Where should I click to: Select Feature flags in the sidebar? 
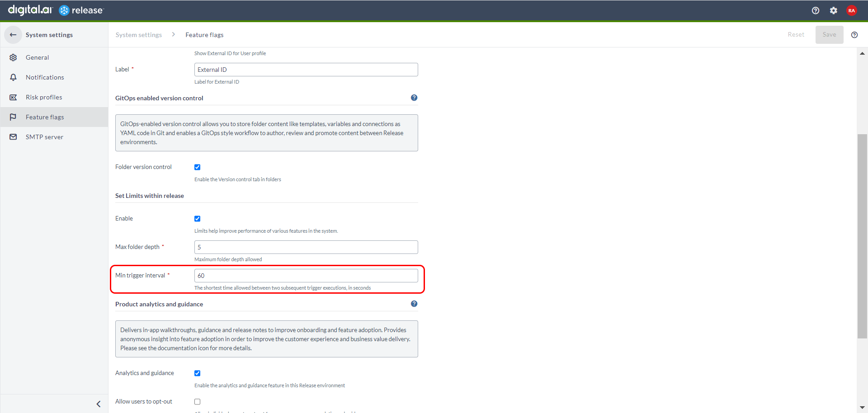tap(54, 117)
